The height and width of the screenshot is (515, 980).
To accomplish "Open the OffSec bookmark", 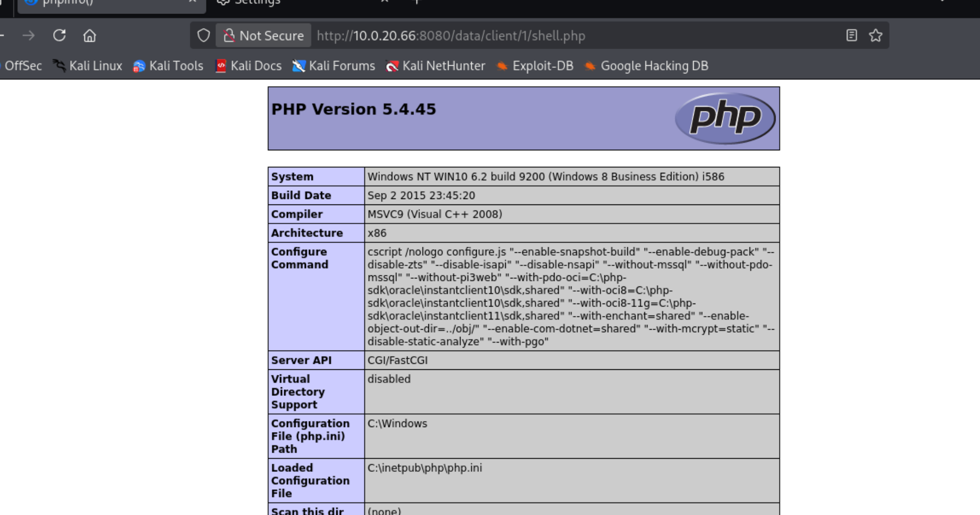I will [x=23, y=66].
